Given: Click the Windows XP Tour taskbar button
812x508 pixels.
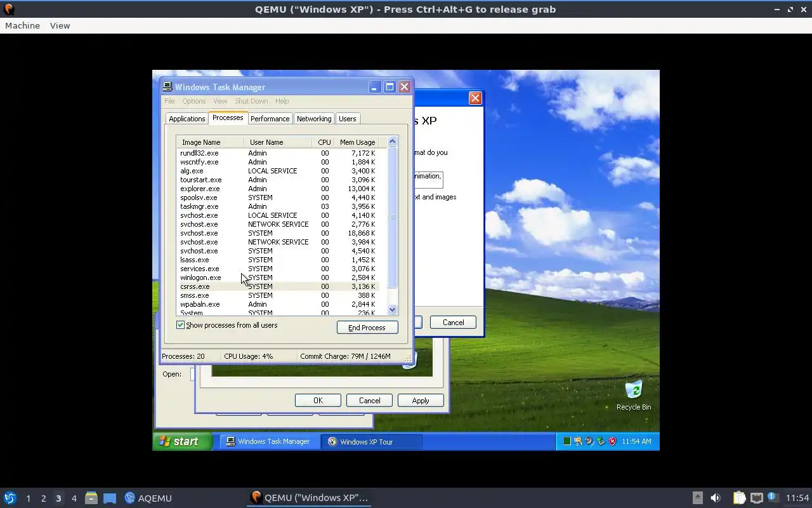Looking at the screenshot, I should [371, 441].
